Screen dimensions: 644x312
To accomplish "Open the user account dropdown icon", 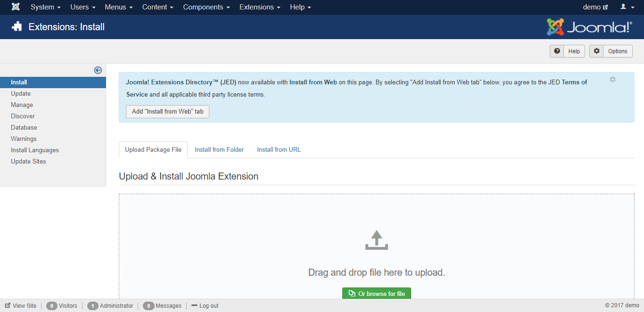I will point(626,7).
